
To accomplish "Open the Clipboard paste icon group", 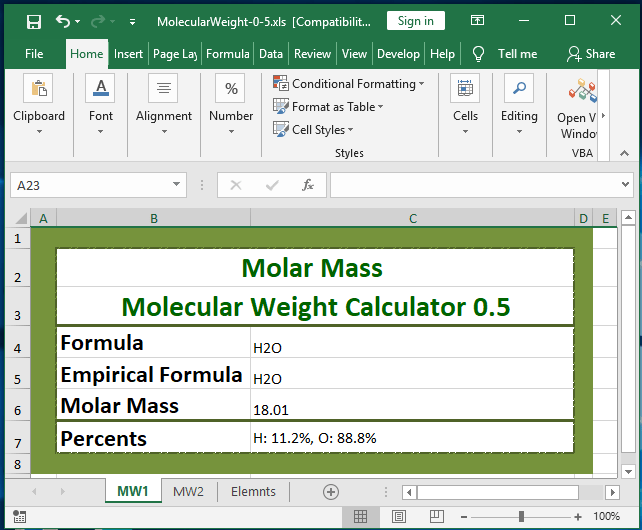I will click(x=38, y=88).
